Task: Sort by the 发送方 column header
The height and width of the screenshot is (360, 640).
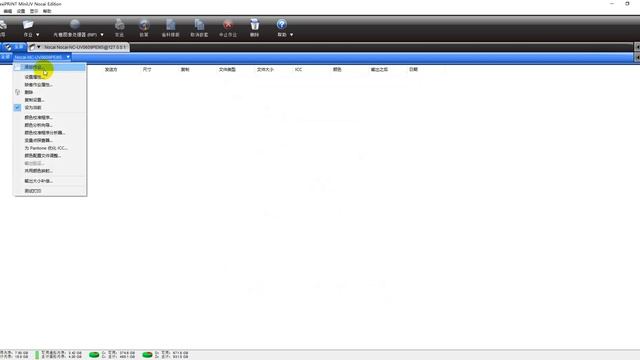Action: [111, 70]
